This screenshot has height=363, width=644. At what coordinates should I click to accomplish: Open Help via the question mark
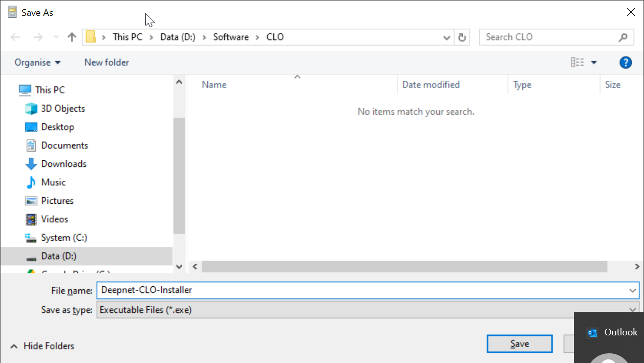[x=625, y=62]
